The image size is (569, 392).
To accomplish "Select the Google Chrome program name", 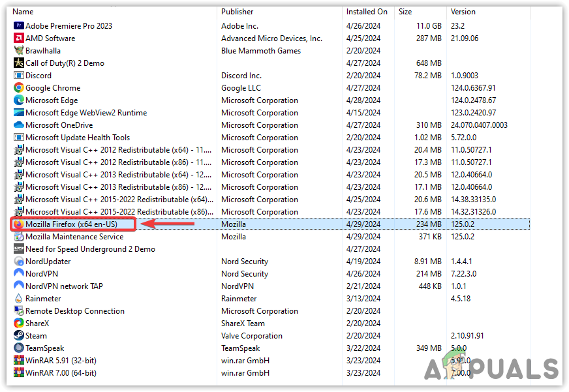I will click(53, 88).
